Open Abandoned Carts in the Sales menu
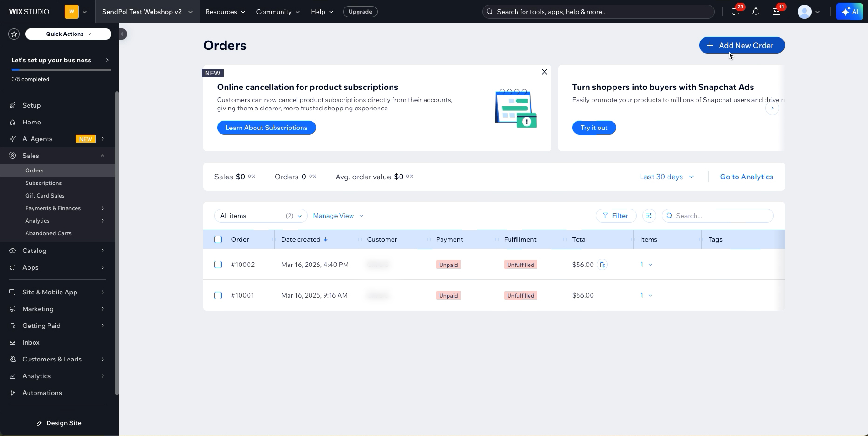Image resolution: width=868 pixels, height=436 pixels. (x=48, y=233)
